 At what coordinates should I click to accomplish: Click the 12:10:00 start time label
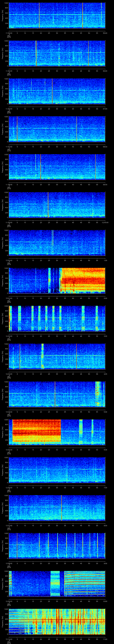[9, 639]
